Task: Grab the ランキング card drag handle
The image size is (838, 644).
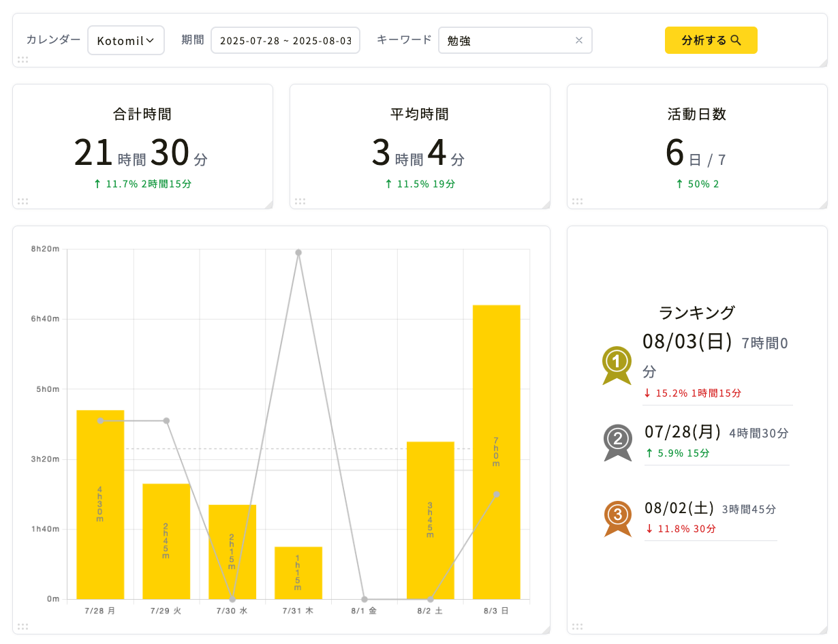Action: tap(577, 626)
